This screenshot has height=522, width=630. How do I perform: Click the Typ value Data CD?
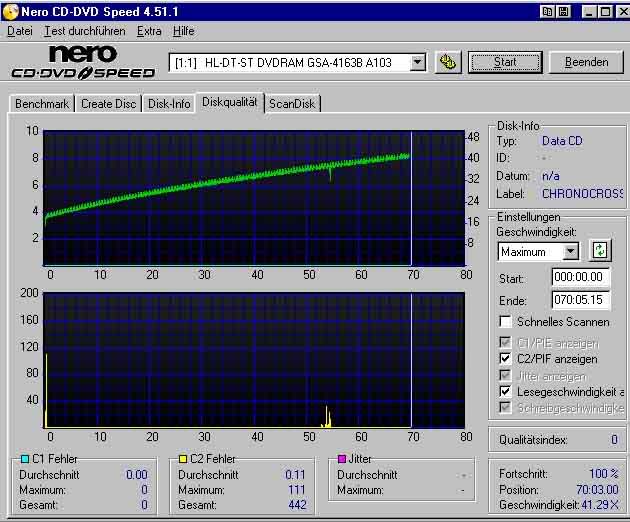[x=562, y=141]
